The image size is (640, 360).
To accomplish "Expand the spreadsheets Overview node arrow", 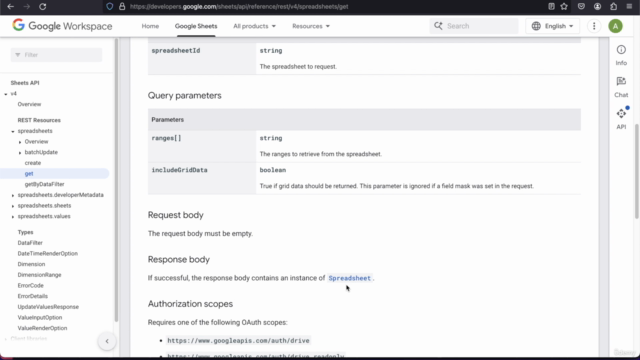I will pos(20,142).
